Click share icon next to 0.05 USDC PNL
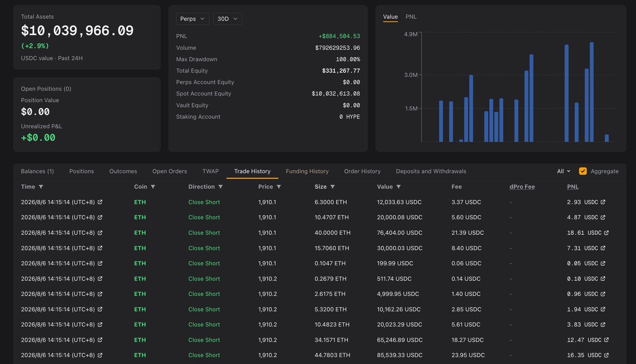The height and width of the screenshot is (364, 636). pyautogui.click(x=603, y=263)
